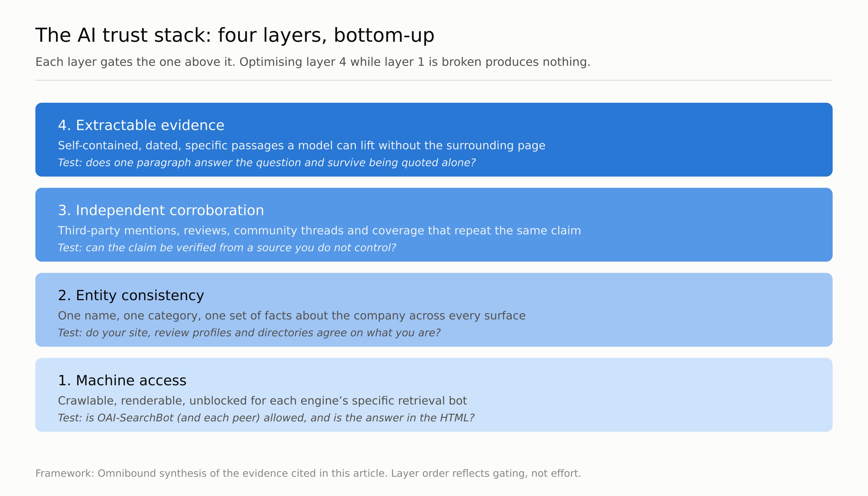Select the medium blue layer 3 card

tap(434, 225)
